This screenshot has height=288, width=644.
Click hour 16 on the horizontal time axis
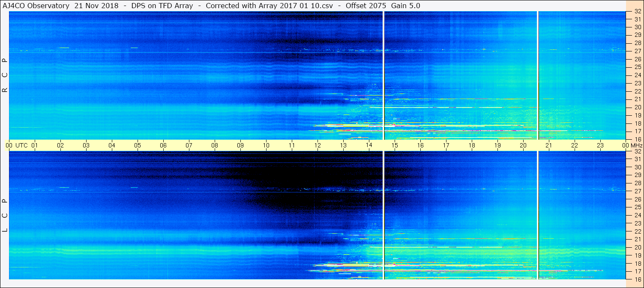420,145
